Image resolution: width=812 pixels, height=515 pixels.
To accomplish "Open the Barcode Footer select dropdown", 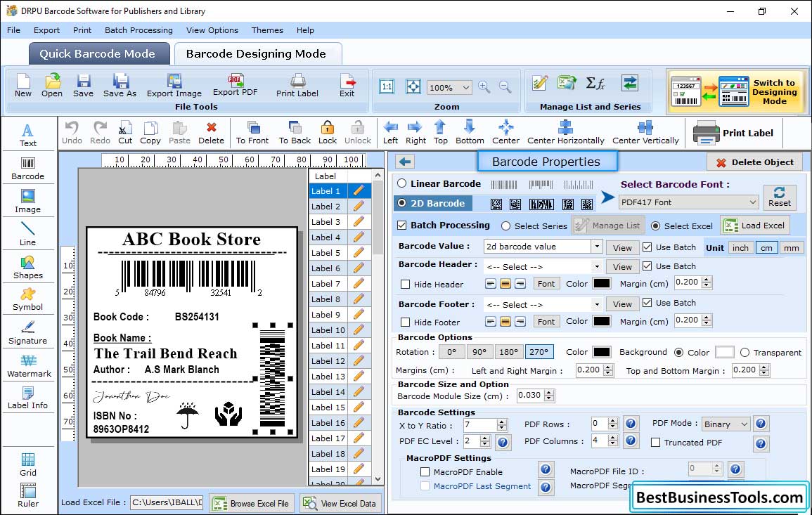I will [597, 305].
